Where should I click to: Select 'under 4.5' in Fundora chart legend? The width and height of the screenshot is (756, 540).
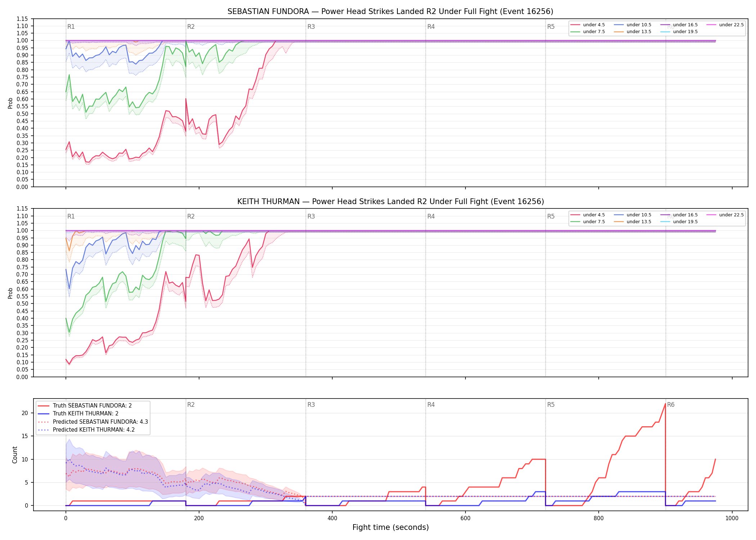pos(588,25)
